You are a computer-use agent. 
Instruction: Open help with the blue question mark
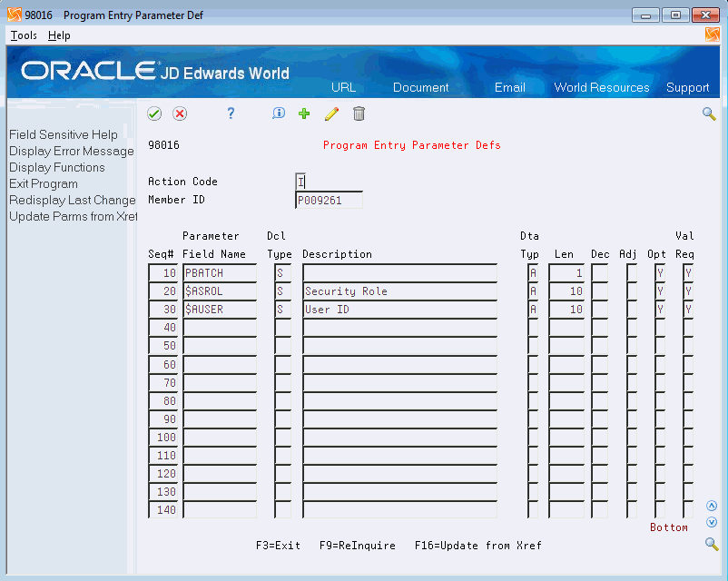pos(231,113)
